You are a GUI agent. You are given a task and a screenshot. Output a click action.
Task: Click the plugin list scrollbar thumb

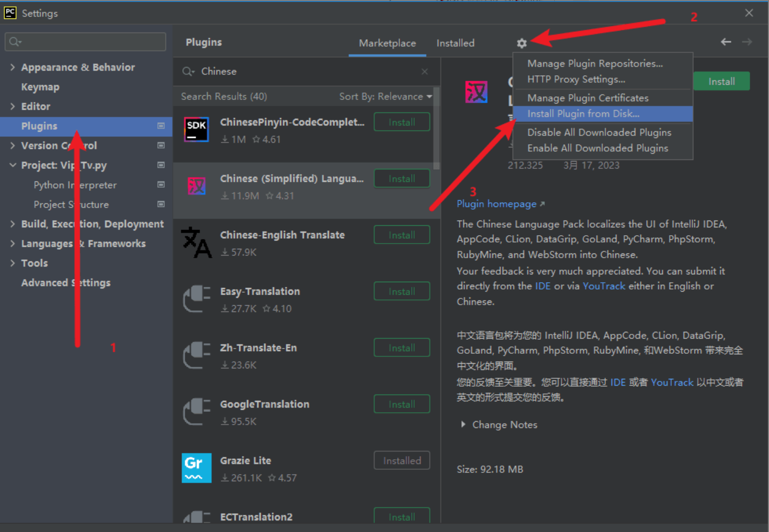[x=436, y=129]
